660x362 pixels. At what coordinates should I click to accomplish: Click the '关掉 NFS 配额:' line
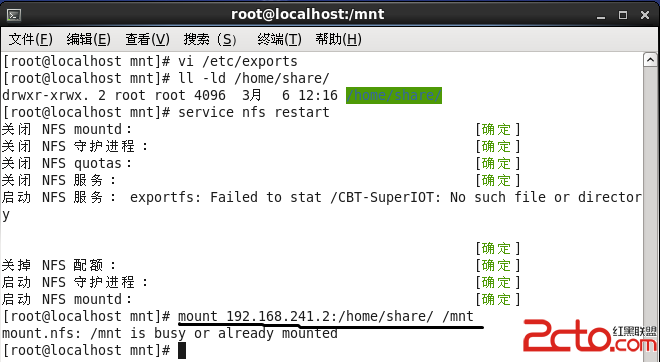point(59,265)
